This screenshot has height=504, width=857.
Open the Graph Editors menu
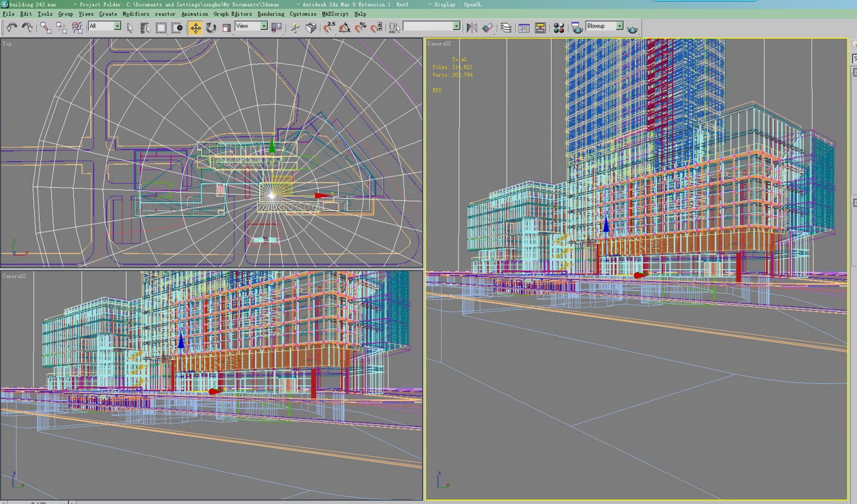(x=233, y=14)
